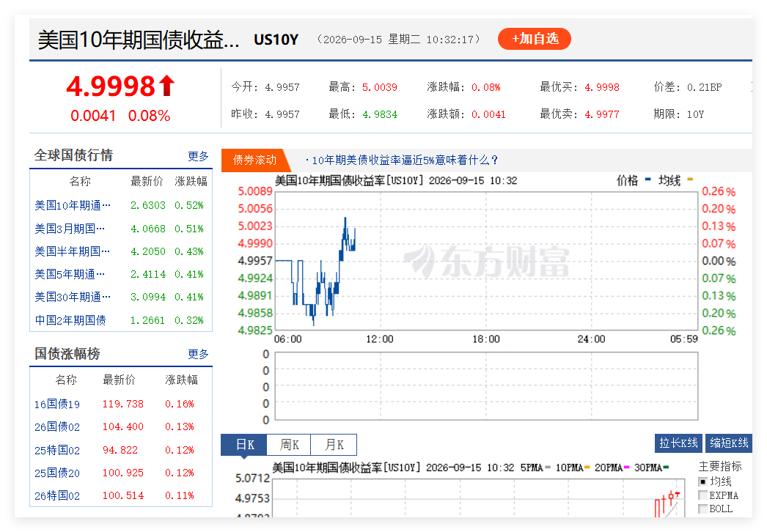The height and width of the screenshot is (532, 767).
Task: Click the 缩短K线 button
Action: click(x=729, y=443)
